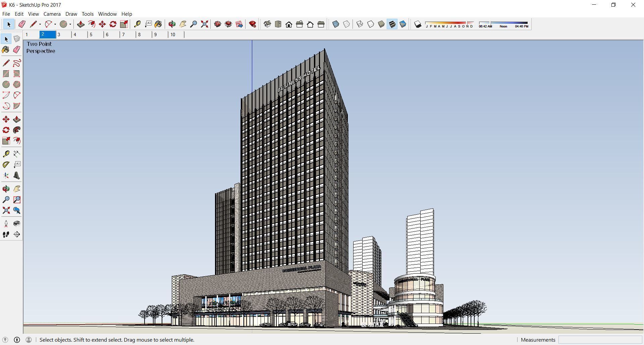Open the File menu
644x345 pixels.
tap(6, 14)
